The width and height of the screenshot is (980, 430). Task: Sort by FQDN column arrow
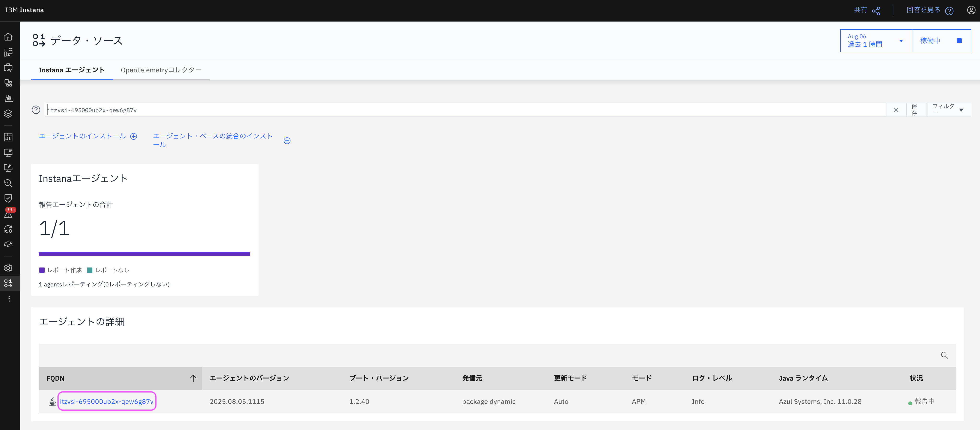tap(193, 378)
